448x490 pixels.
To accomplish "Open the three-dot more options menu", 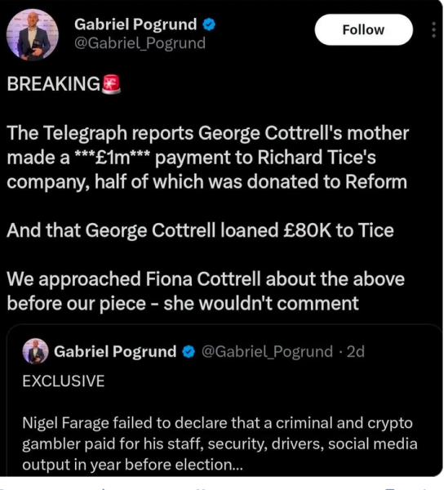I will point(433,29).
